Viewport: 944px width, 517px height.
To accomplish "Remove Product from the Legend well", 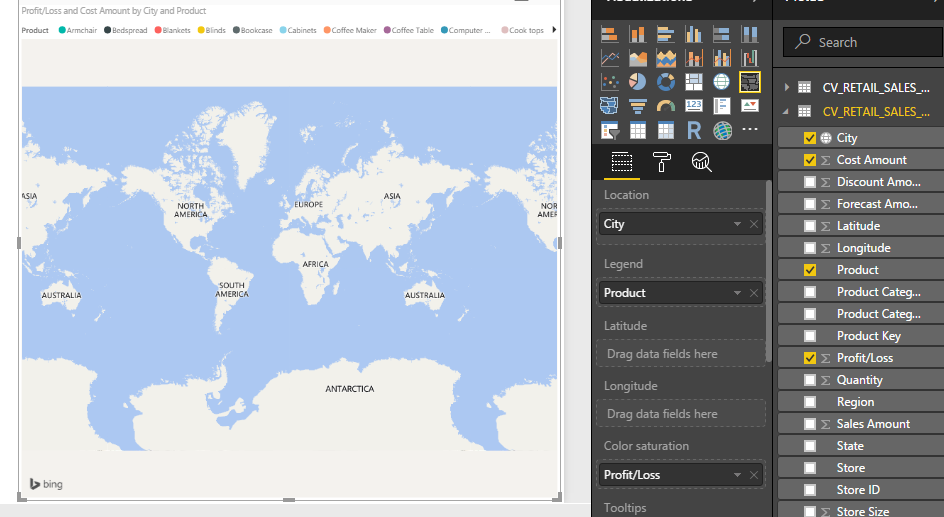I will click(x=754, y=293).
